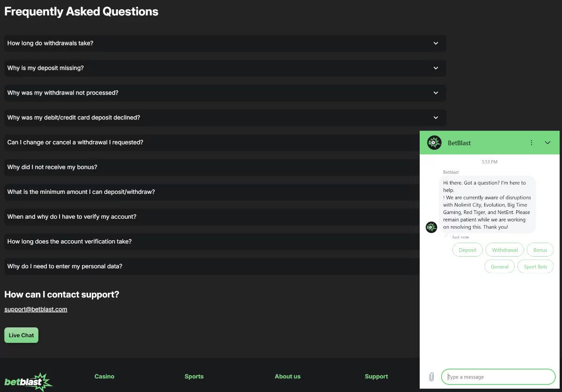
Task: Click the green Live Chat button
Action: point(22,335)
